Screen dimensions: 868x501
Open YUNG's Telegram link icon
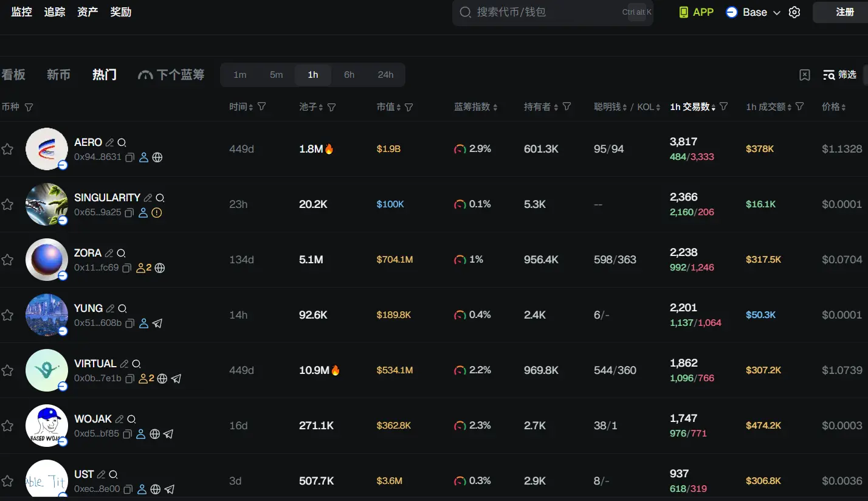tap(157, 323)
